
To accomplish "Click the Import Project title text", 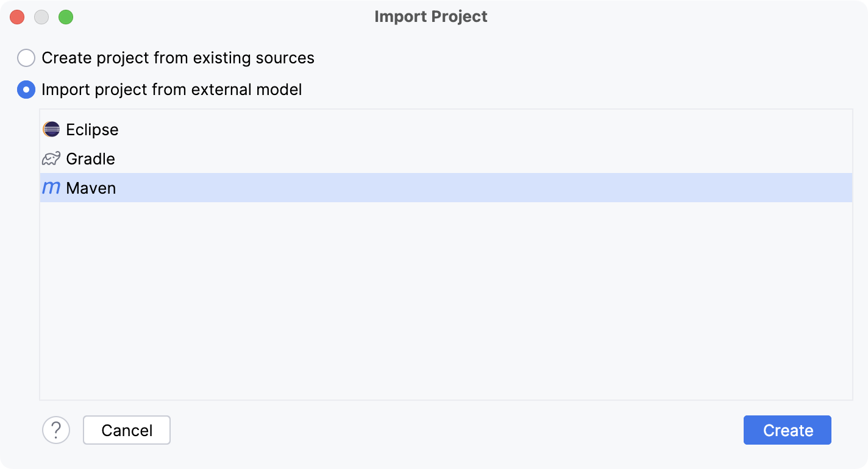I will click(x=430, y=16).
